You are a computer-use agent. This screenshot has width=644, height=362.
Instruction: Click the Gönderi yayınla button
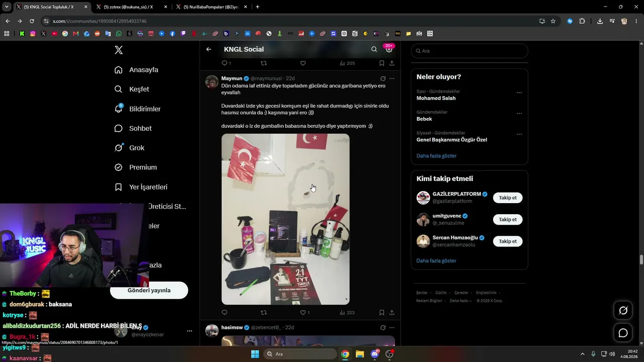149,290
